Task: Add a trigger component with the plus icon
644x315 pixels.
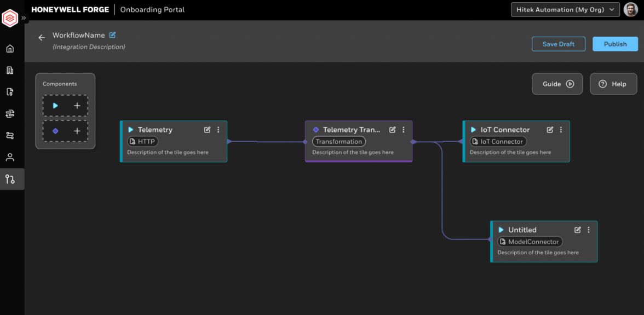Action: point(77,106)
